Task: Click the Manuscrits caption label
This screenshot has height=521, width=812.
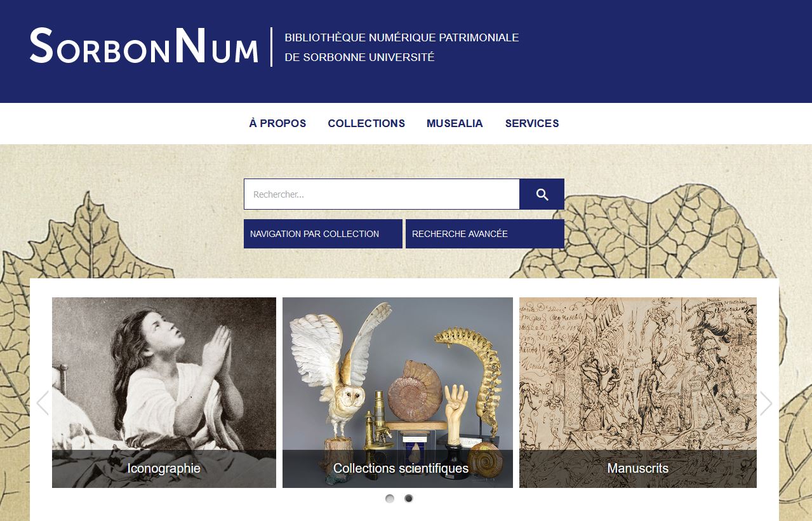Action: tap(638, 468)
